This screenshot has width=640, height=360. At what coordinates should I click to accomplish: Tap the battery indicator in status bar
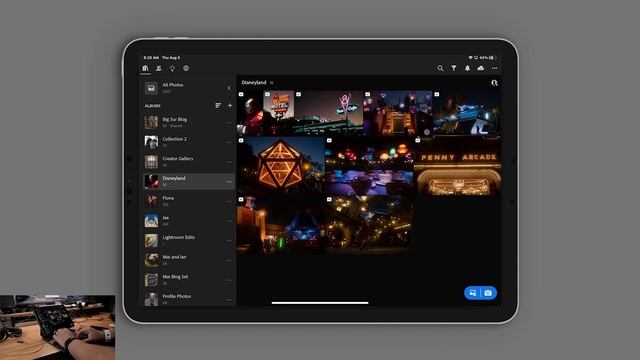pos(492,58)
